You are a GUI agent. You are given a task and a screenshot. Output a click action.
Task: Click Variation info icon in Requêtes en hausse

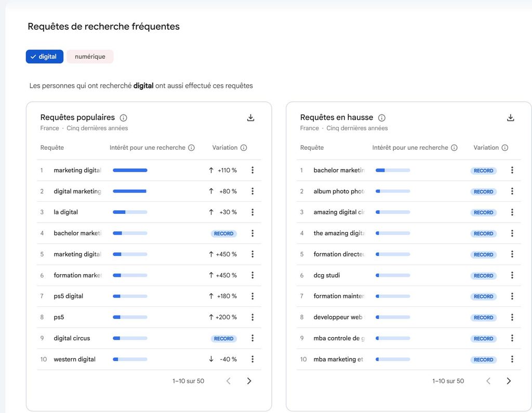pos(505,148)
